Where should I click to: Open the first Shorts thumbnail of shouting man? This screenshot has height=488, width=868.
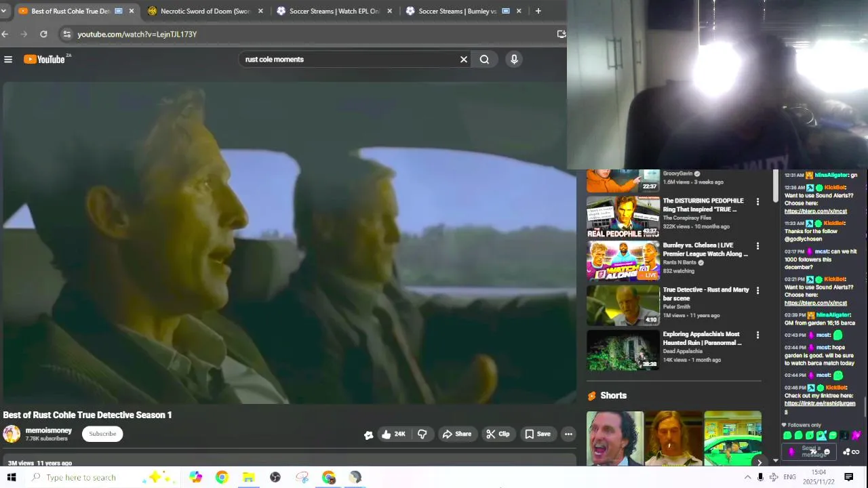615,438
